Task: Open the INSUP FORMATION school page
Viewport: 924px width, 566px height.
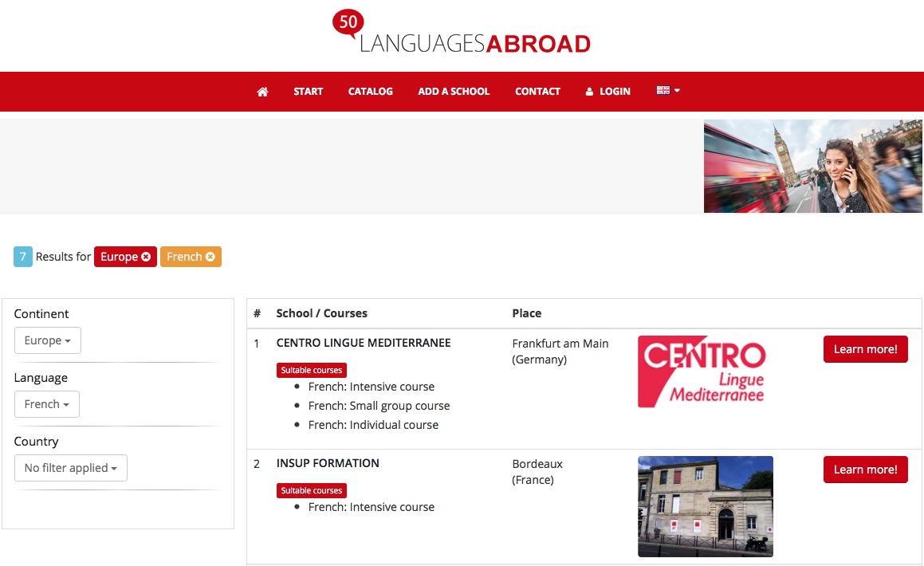Action: tap(328, 463)
